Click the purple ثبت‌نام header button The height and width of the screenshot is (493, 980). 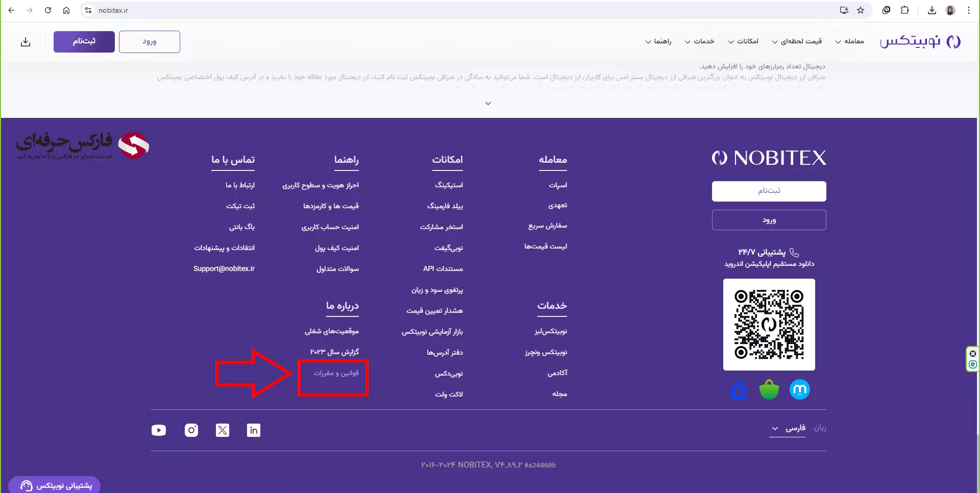[84, 42]
